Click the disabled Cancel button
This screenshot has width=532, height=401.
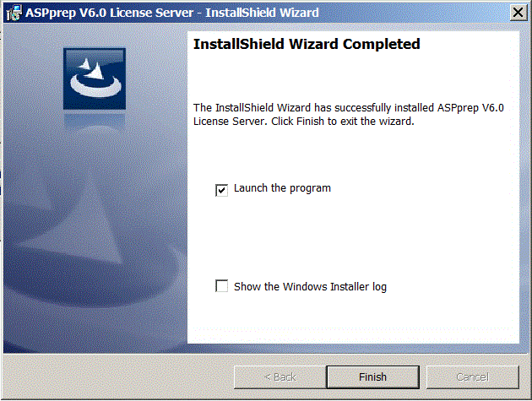click(473, 377)
